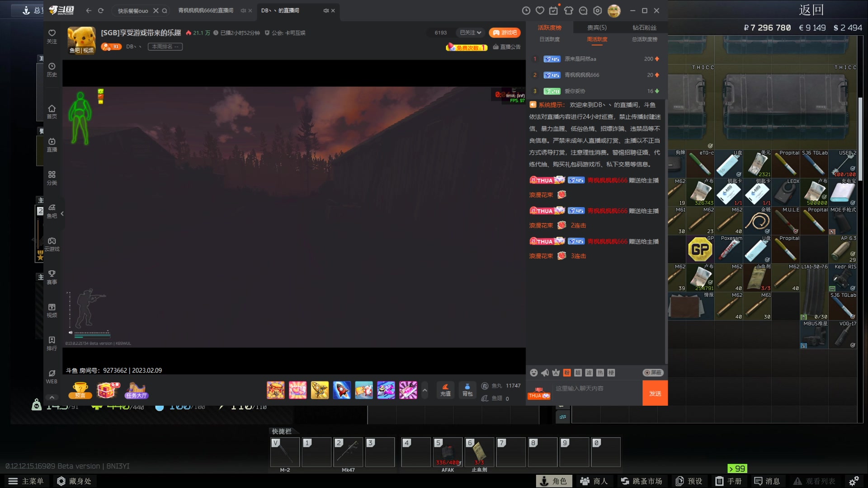The width and height of the screenshot is (868, 488).
Task: Toggle the 热 chat filter
Action: 600,373
